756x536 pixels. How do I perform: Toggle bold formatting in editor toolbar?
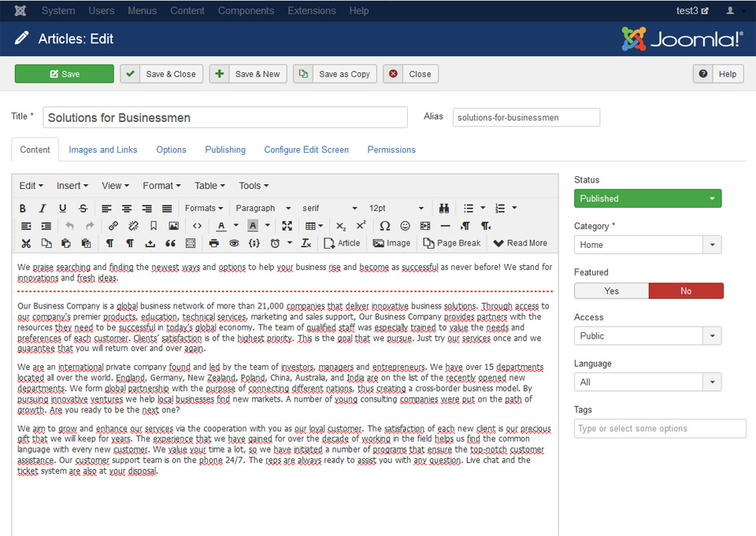tap(23, 209)
